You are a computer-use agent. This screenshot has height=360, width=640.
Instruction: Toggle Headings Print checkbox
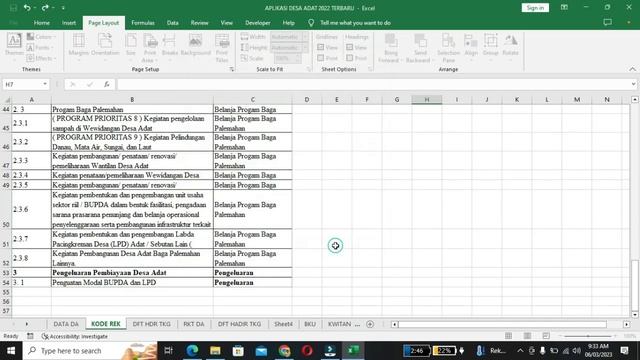point(350,58)
